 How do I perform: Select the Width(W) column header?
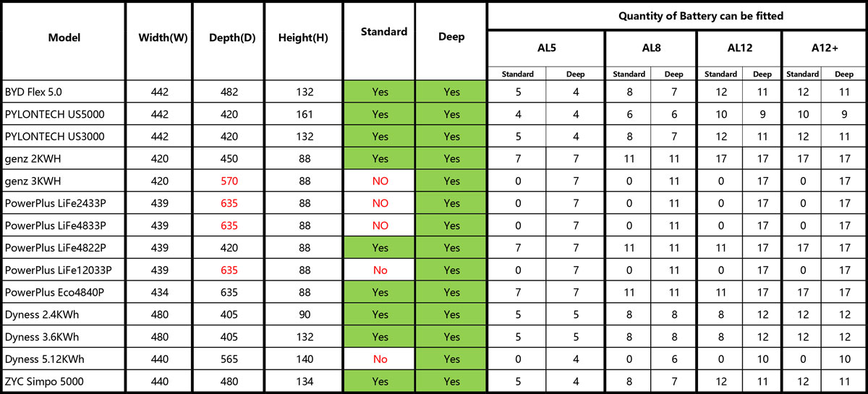[163, 38]
